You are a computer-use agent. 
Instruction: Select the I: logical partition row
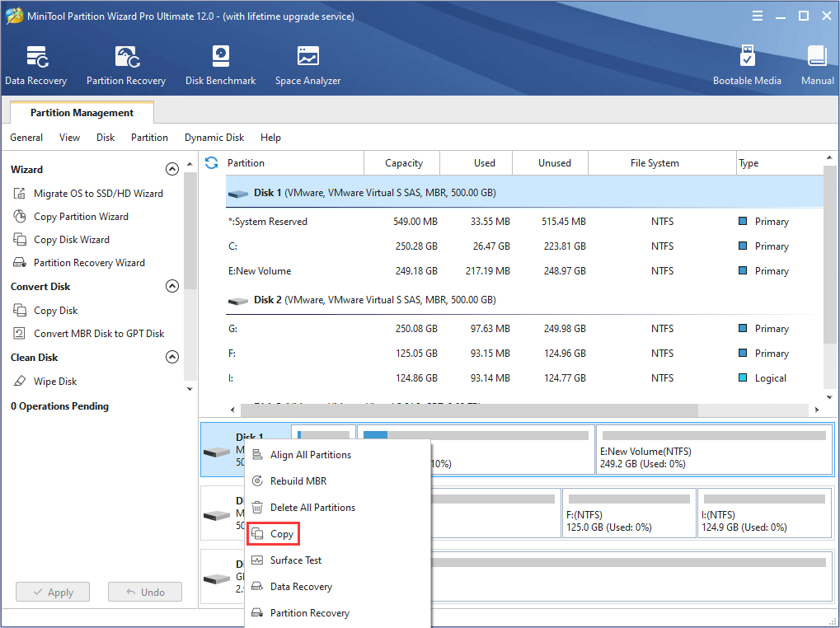524,378
